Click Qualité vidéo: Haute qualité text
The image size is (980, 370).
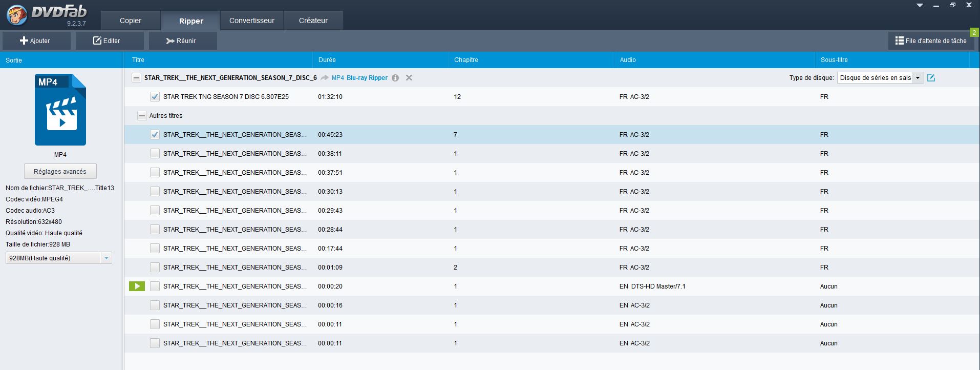[x=44, y=233]
